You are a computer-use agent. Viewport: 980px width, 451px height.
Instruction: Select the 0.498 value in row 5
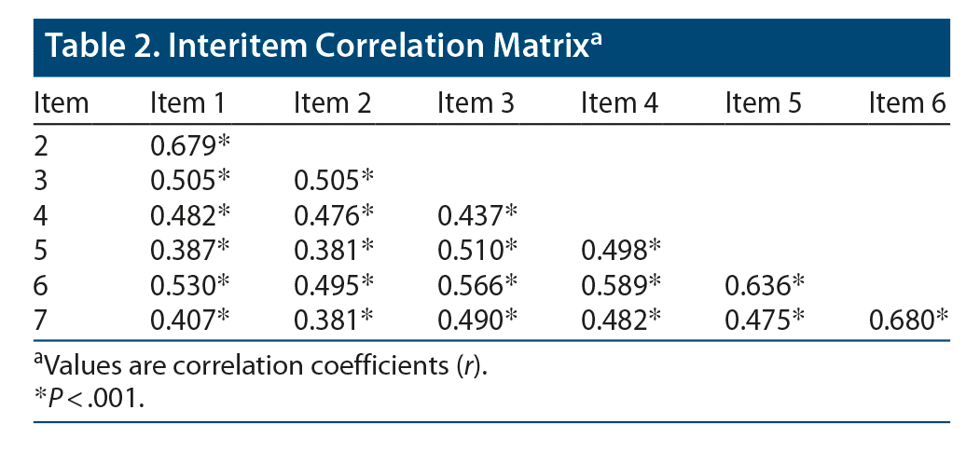(x=615, y=251)
